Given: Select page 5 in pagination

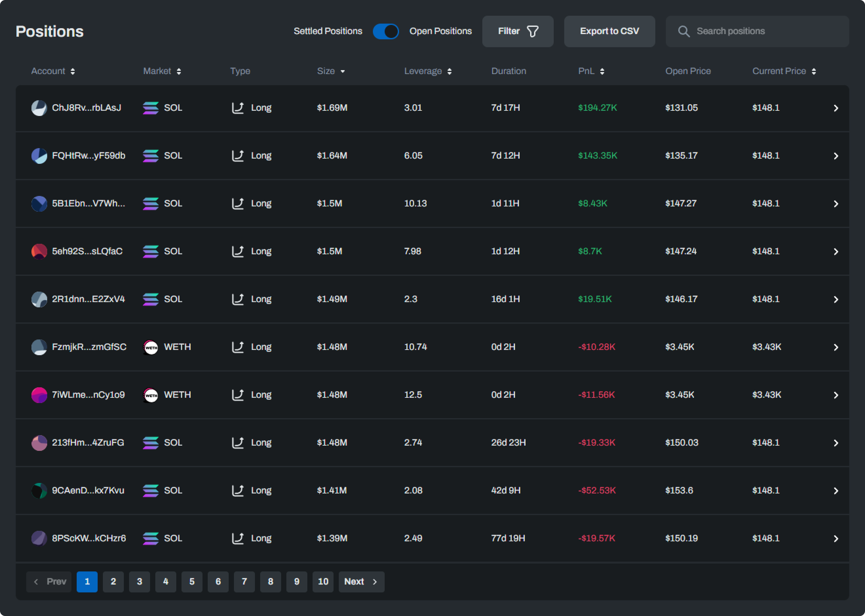Looking at the screenshot, I should pyautogui.click(x=192, y=582).
